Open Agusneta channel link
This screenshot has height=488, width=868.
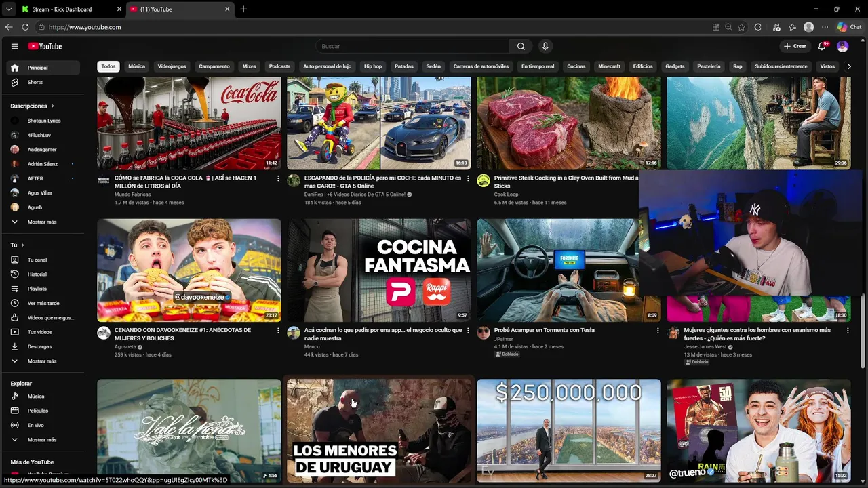click(x=125, y=346)
